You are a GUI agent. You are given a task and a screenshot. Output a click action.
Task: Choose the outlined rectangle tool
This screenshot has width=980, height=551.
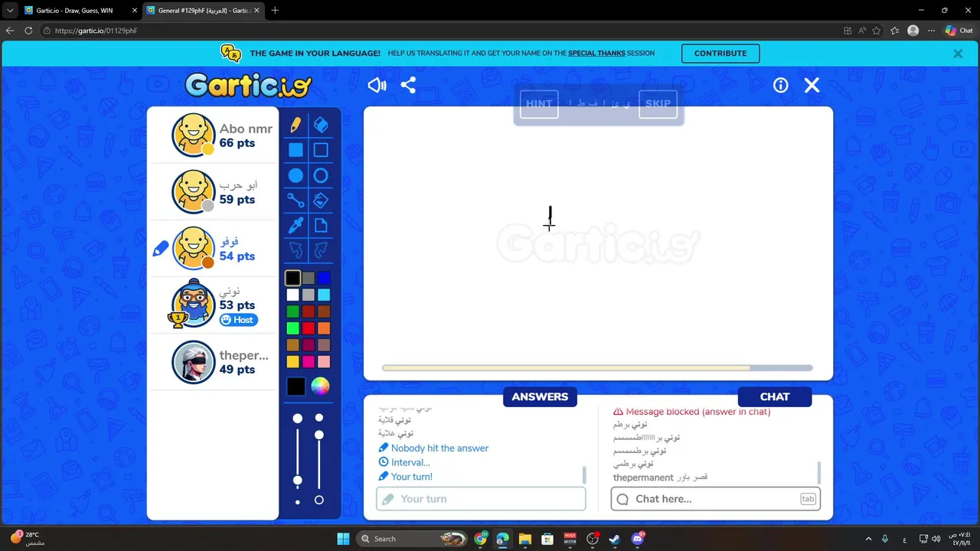pos(321,150)
